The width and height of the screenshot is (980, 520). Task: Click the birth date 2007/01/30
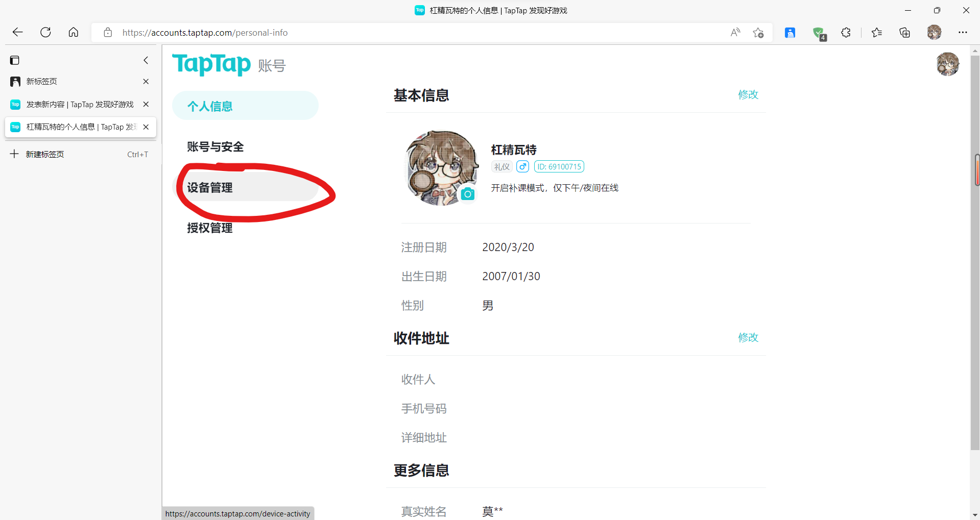pos(511,276)
